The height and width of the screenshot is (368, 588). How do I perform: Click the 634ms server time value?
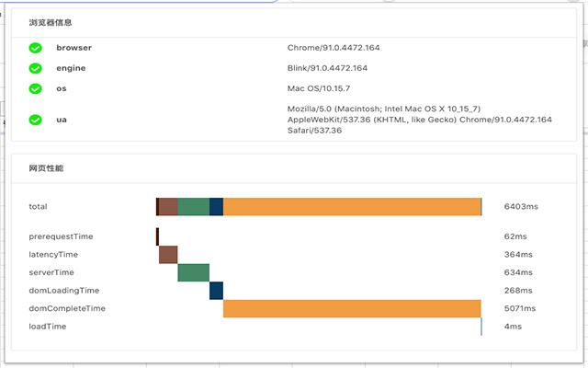518,272
